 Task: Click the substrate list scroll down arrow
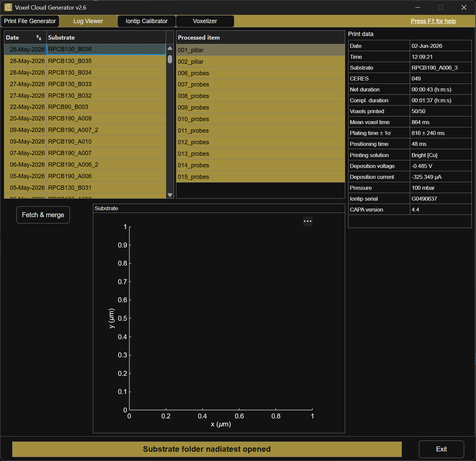pos(170,195)
